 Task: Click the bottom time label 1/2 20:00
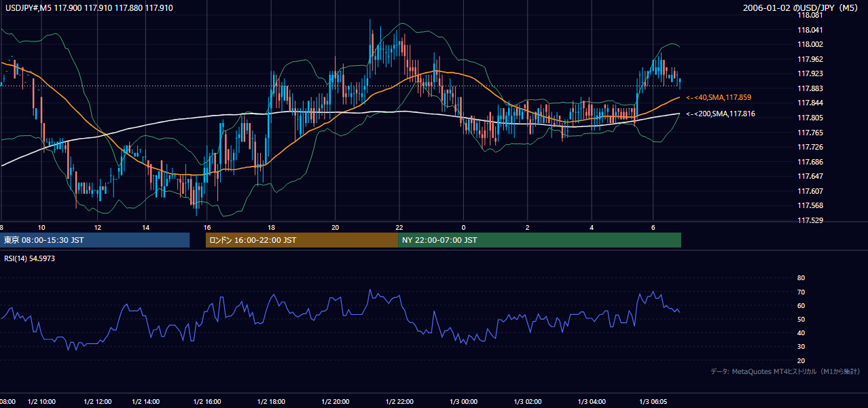335,402
